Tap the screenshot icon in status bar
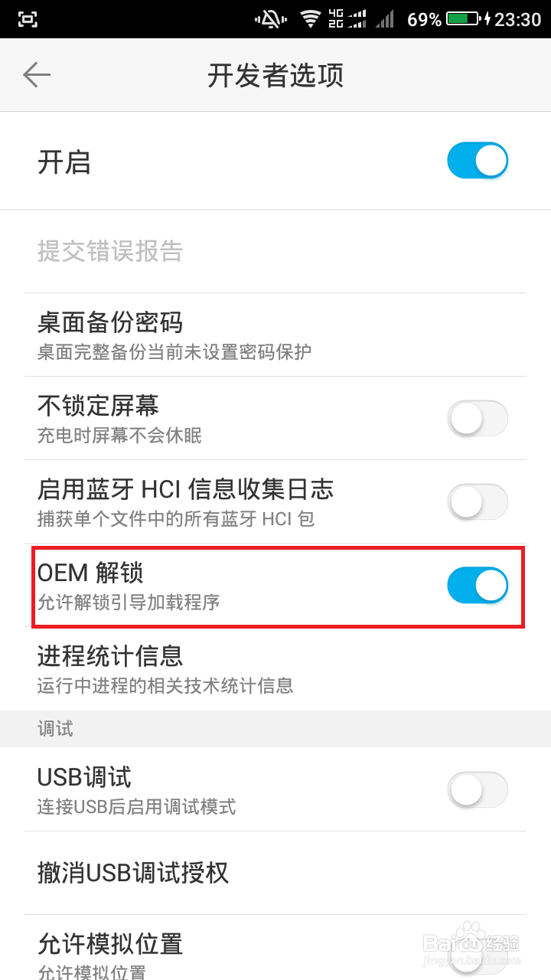Screen dimensions: 551x980 coord(28,19)
